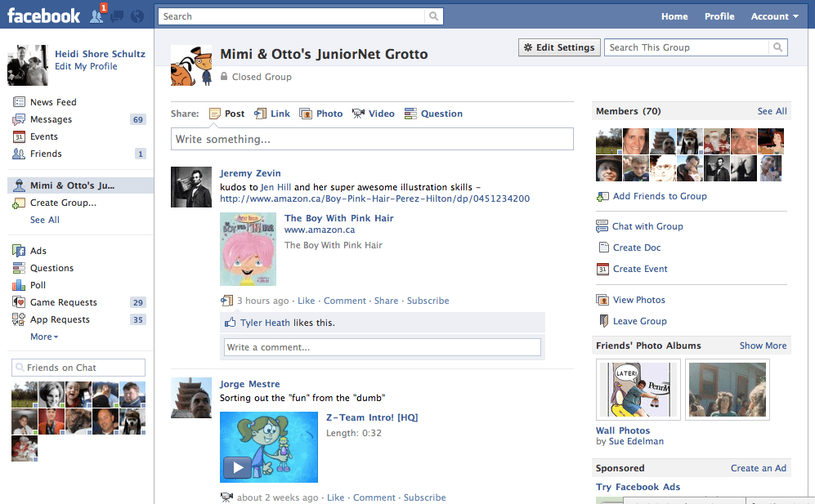Open the amazon.ca Boy-Pink-Hair URL link
The width and height of the screenshot is (815, 504).
click(x=374, y=198)
